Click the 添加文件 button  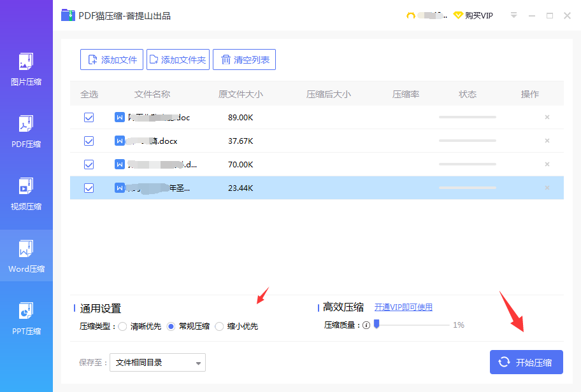[111, 59]
